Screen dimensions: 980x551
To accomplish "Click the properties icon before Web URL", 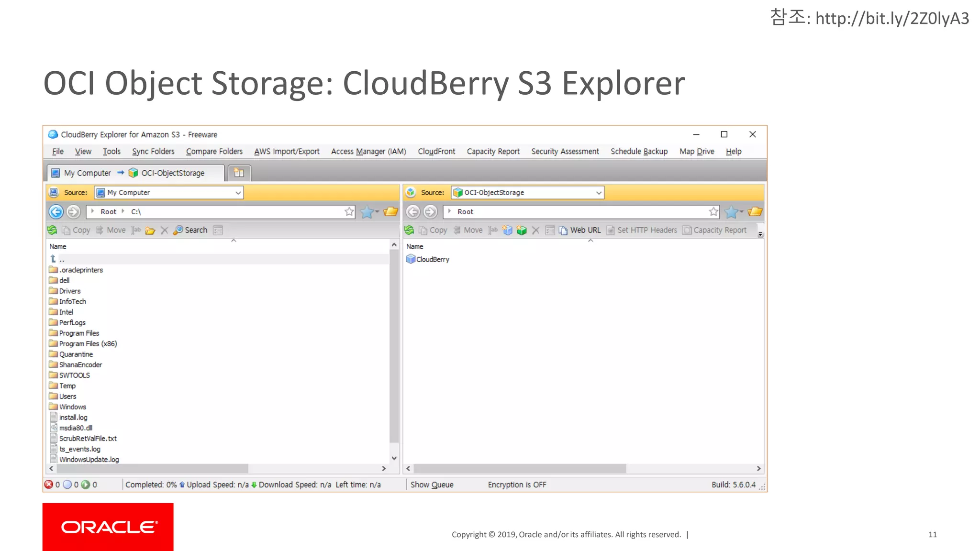I will (550, 231).
